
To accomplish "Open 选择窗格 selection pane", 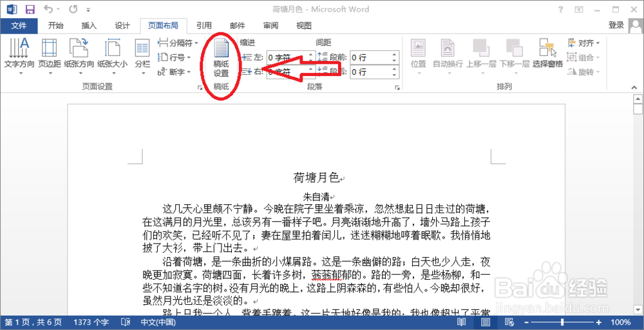I will pos(547,53).
